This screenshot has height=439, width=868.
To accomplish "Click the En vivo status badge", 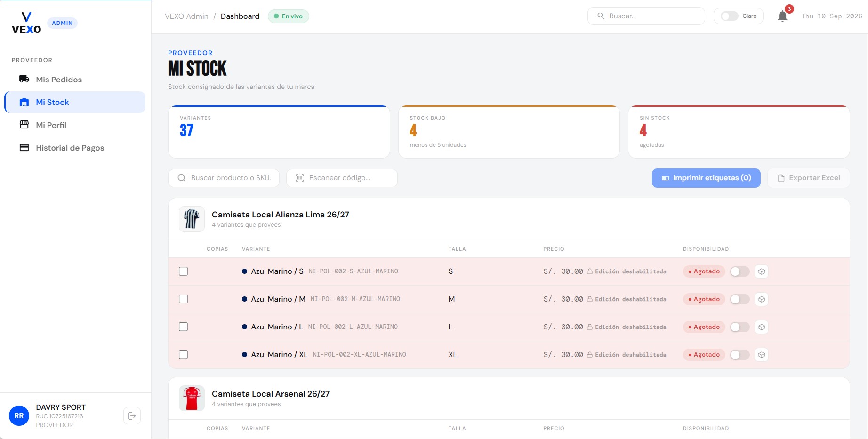I will pyautogui.click(x=289, y=16).
